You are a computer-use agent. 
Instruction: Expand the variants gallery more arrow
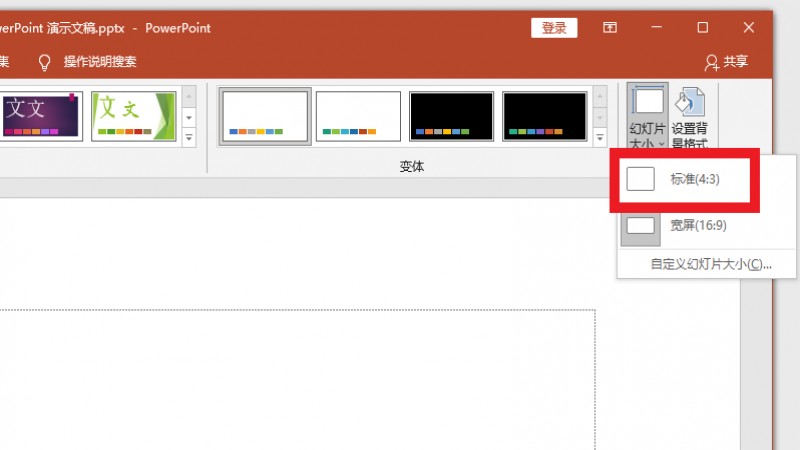(x=600, y=138)
